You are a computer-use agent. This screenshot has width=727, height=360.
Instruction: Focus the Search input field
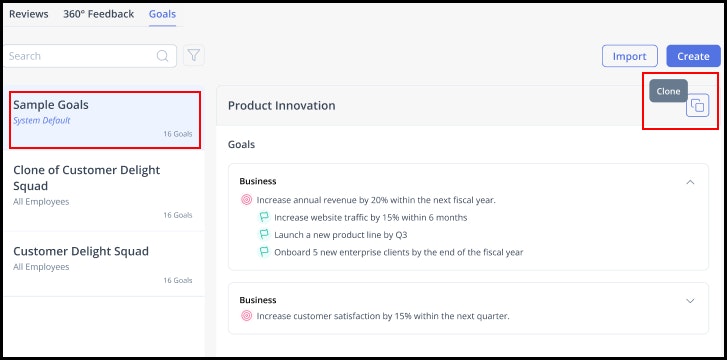pos(90,56)
